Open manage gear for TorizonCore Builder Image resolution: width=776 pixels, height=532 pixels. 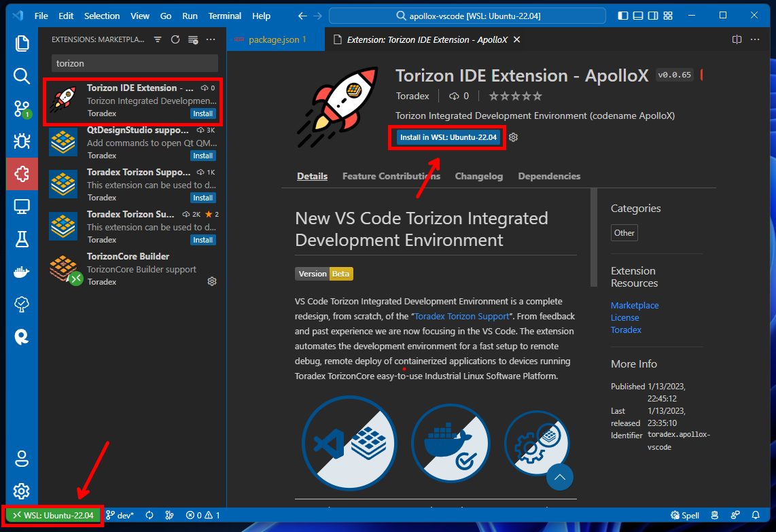212,281
